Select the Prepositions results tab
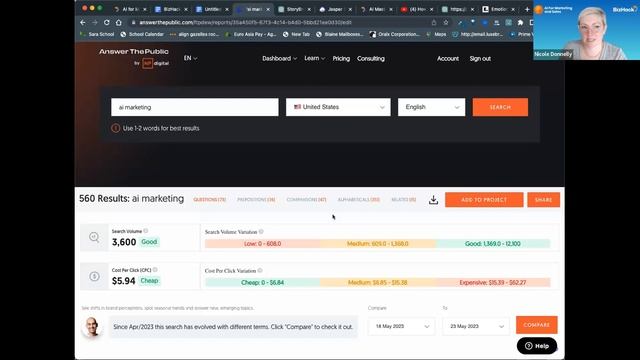This screenshot has height=360, width=640. click(256, 200)
